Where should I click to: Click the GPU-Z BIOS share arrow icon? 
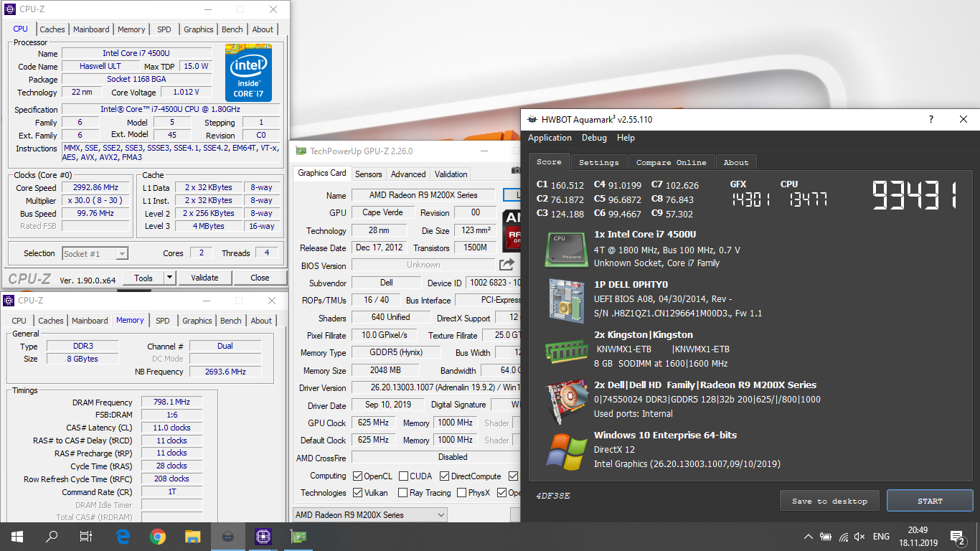pos(507,265)
